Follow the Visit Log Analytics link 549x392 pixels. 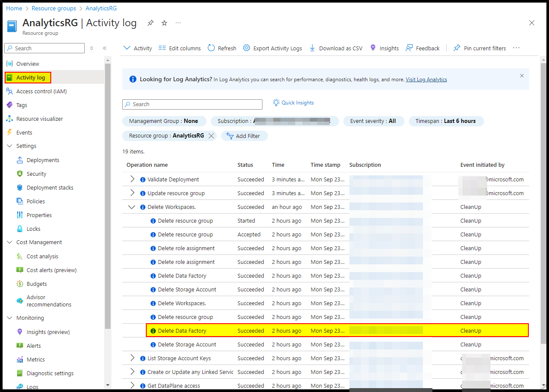(426, 80)
